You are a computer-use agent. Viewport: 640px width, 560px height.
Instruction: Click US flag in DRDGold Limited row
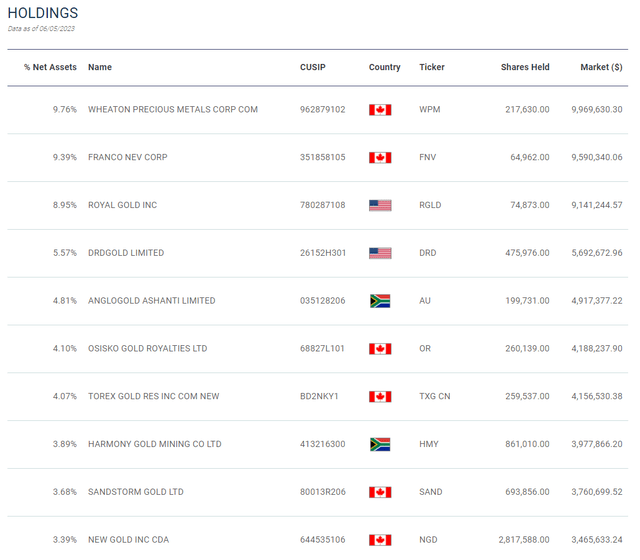tap(380, 253)
